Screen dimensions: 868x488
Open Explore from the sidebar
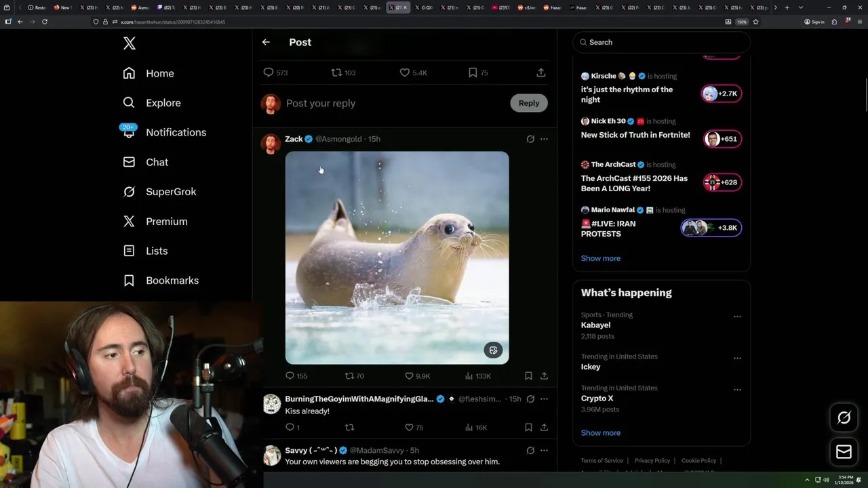[x=151, y=103]
